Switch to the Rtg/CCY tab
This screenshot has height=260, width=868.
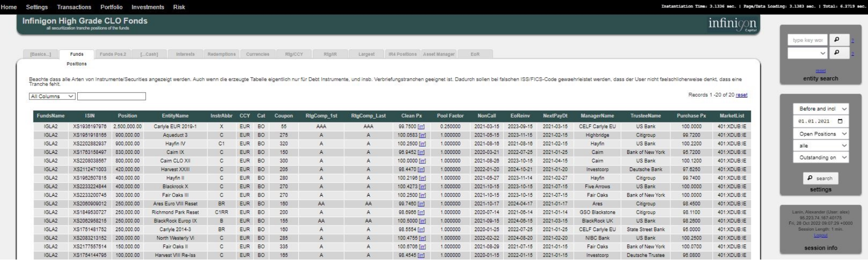tap(294, 54)
